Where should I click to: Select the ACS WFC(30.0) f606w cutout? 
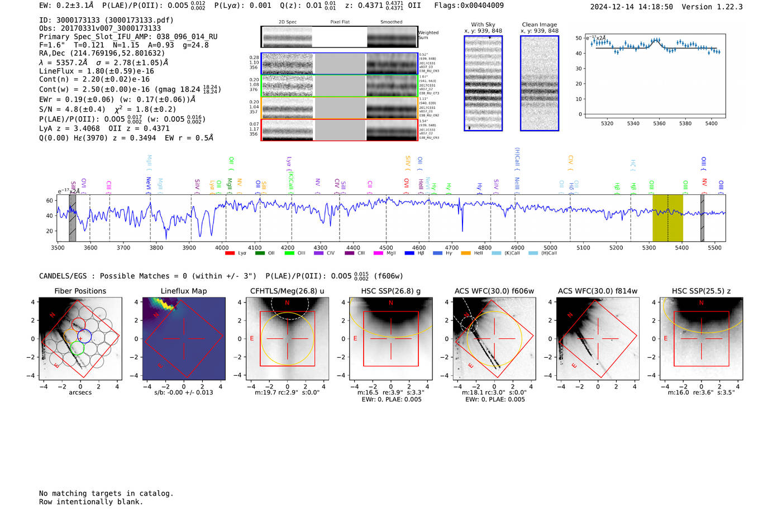(494, 339)
